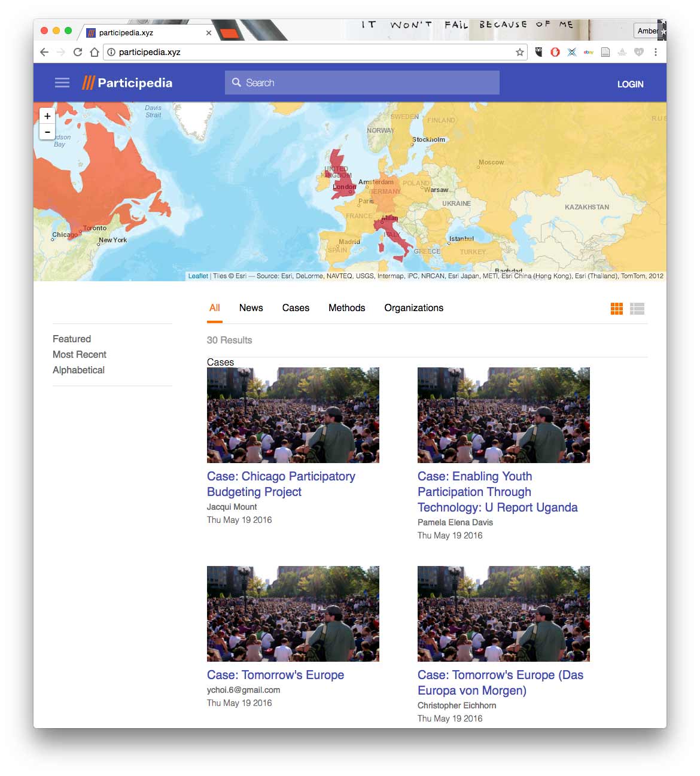Switch to list view layout

(637, 309)
